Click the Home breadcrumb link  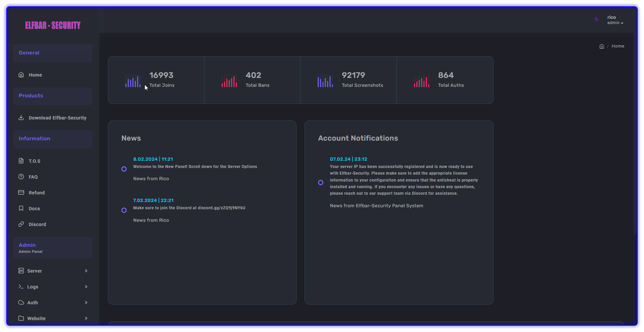[618, 46]
